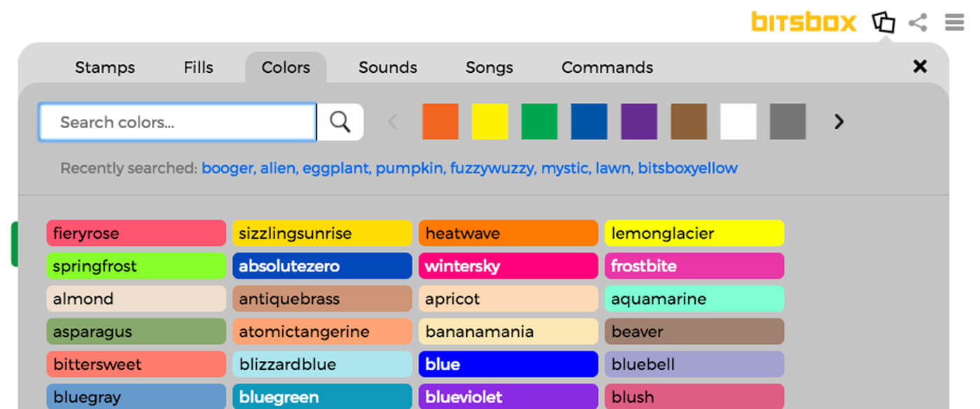The height and width of the screenshot is (409, 980).
Task: Select the aquamarine color
Action: pyautogui.click(x=694, y=298)
